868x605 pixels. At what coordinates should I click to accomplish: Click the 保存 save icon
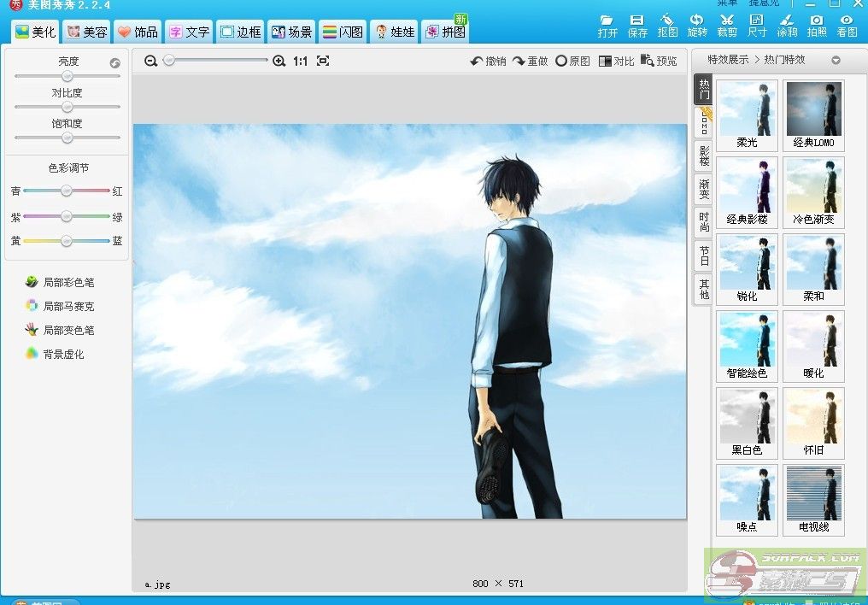pyautogui.click(x=637, y=26)
